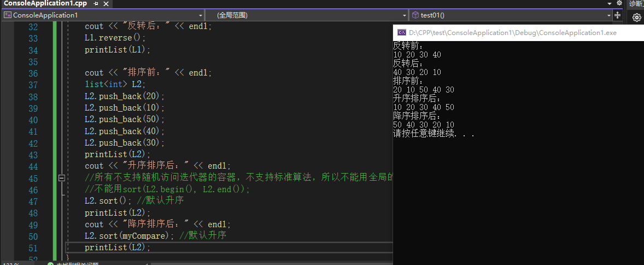
Task: Click on L2.sort(myCompare); line
Action: (x=156, y=236)
